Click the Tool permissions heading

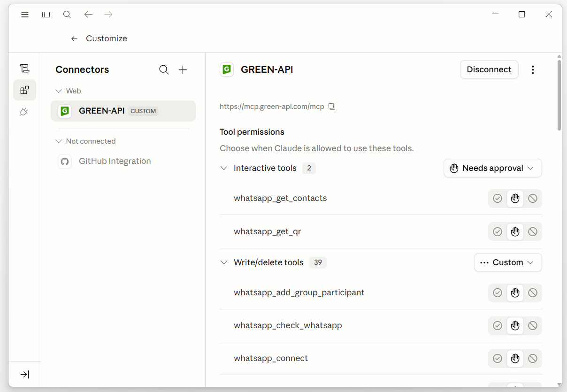point(252,132)
